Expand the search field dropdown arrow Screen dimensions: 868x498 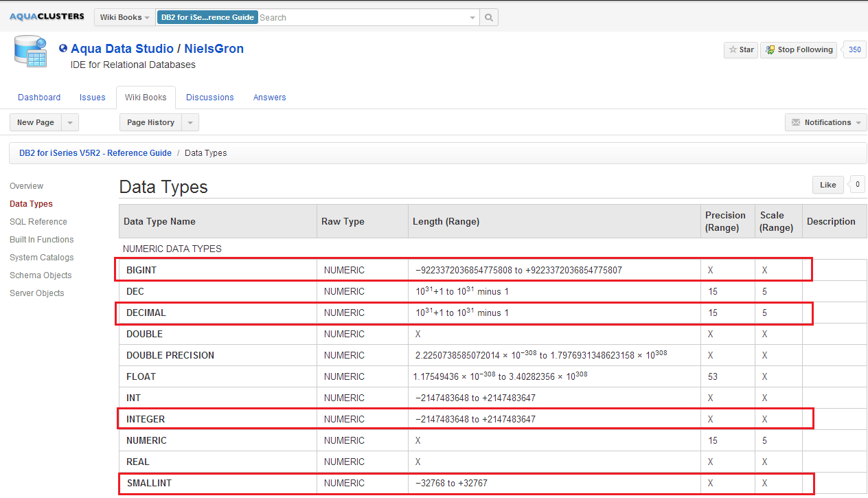(x=472, y=17)
